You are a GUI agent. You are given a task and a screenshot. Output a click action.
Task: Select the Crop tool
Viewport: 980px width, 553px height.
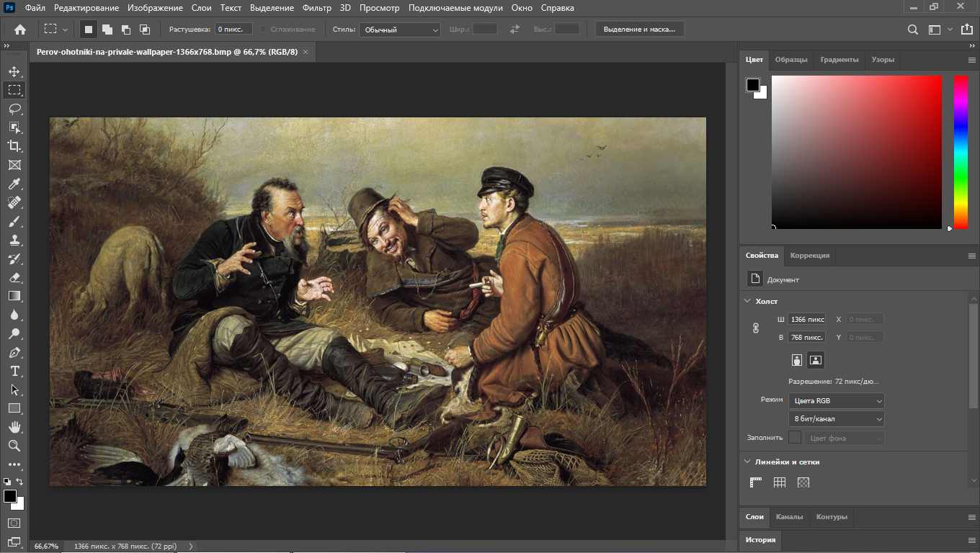point(14,146)
